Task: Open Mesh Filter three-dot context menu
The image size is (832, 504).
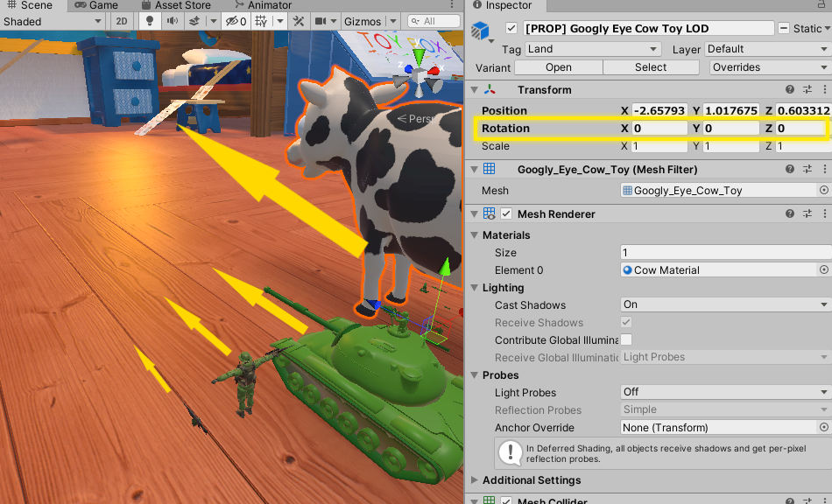Action: [x=825, y=169]
